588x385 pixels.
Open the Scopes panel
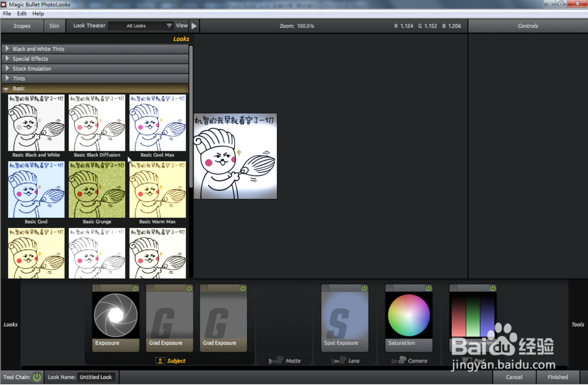[22, 25]
